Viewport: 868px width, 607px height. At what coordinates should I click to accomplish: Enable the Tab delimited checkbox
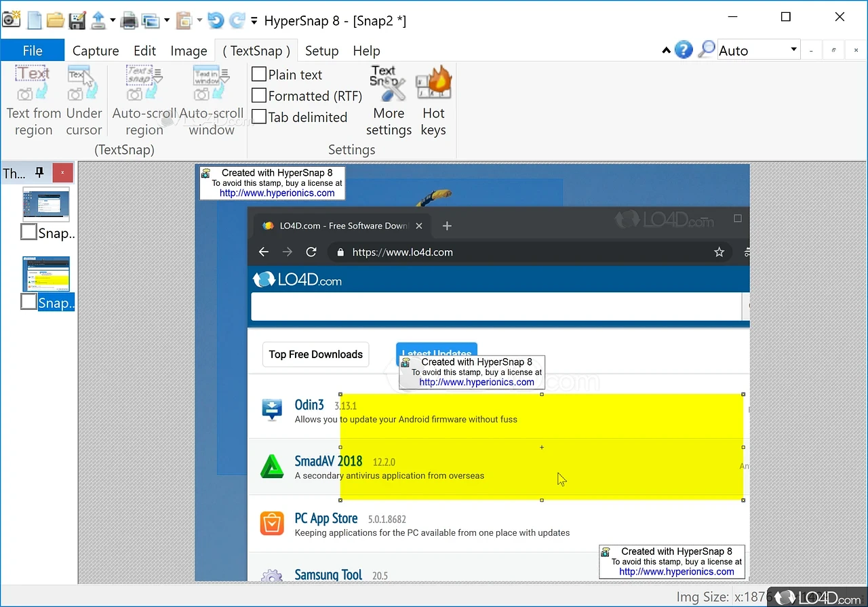[x=259, y=116]
